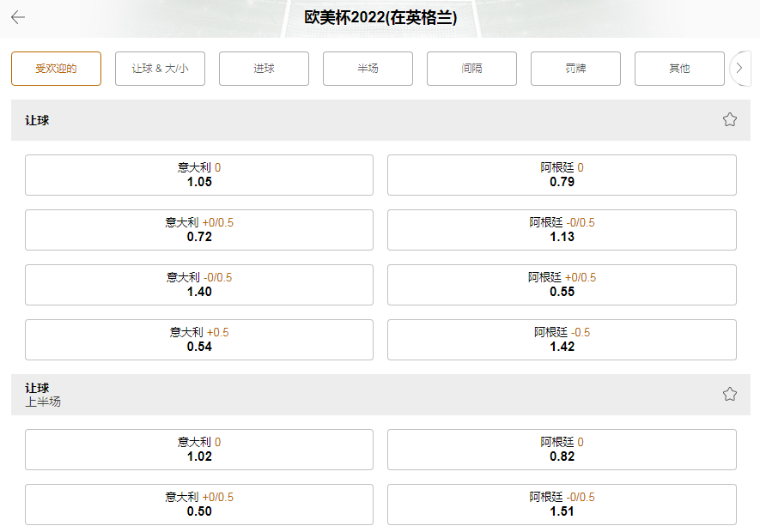
Task: Open the 半场 tab
Action: point(368,69)
